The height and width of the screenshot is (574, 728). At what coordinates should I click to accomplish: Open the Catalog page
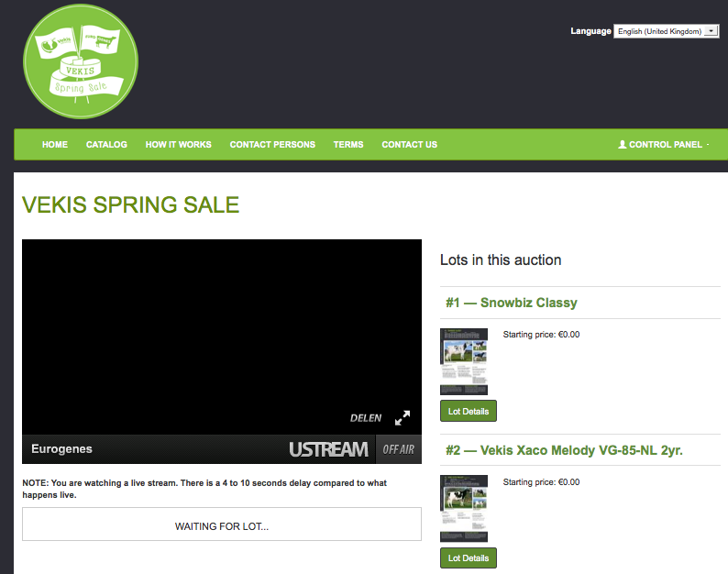[106, 145]
